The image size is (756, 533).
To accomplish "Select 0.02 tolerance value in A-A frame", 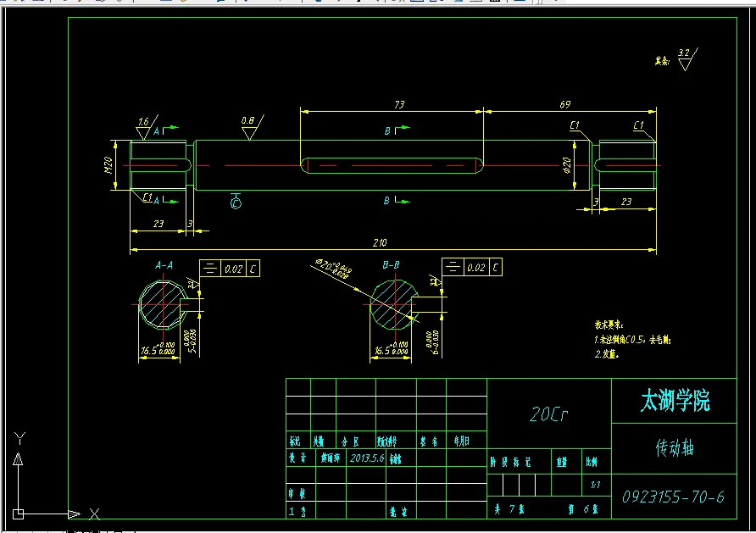I will 233,269.
